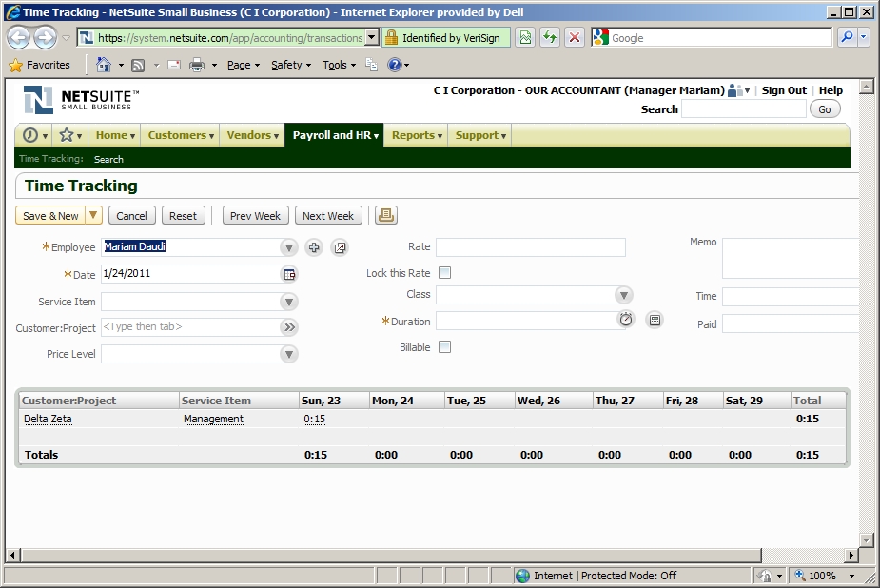Open the Delta Zeta project link
The image size is (880, 588).
click(x=48, y=419)
